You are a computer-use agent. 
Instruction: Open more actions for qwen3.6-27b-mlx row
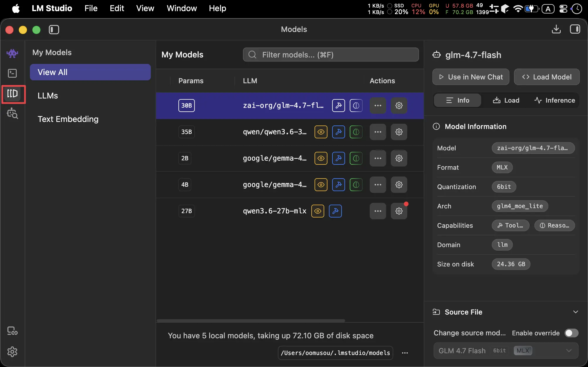378,211
